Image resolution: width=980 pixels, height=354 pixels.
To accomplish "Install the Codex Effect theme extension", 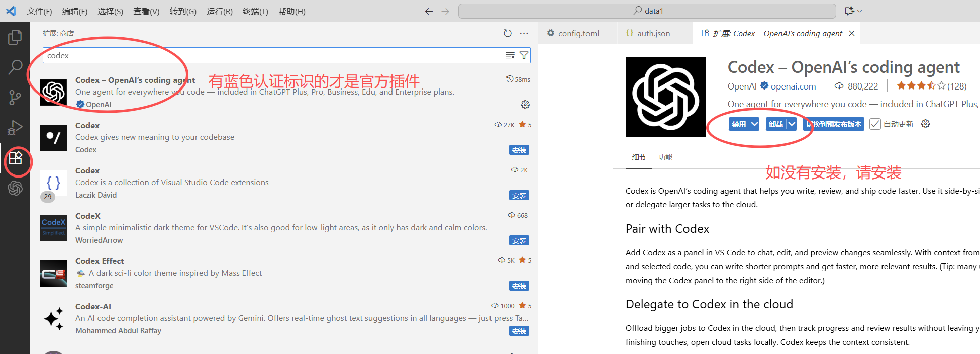I will tap(519, 286).
